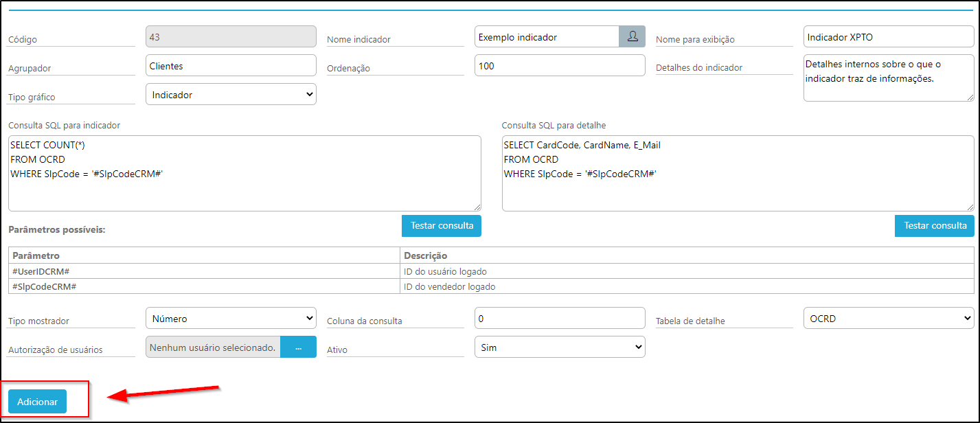Viewport: 980px width, 423px height.
Task: Click the Consulta SQL para detalhe textarea
Action: coord(738,173)
